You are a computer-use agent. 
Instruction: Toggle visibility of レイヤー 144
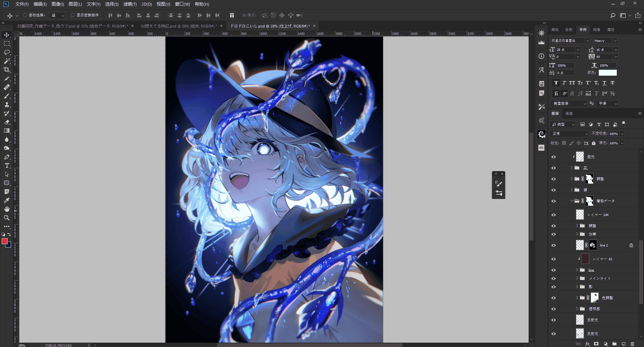point(553,215)
